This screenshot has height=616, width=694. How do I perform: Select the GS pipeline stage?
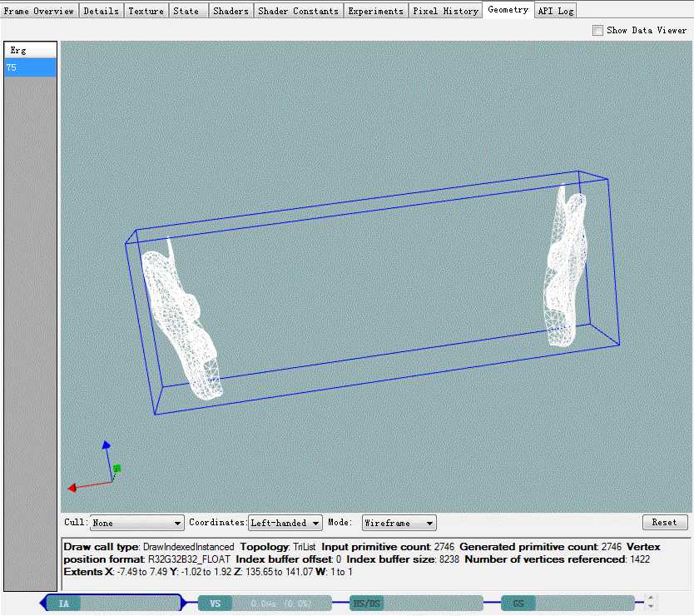point(568,604)
